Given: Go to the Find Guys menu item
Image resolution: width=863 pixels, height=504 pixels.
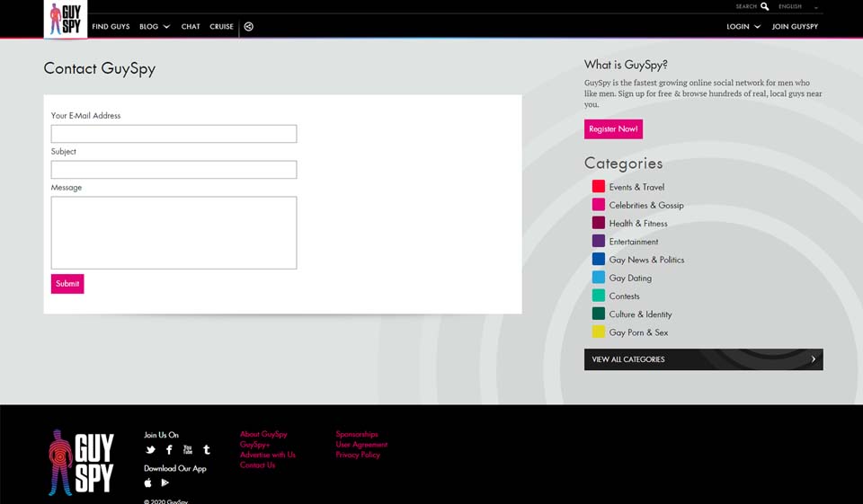Looking at the screenshot, I should click(111, 27).
